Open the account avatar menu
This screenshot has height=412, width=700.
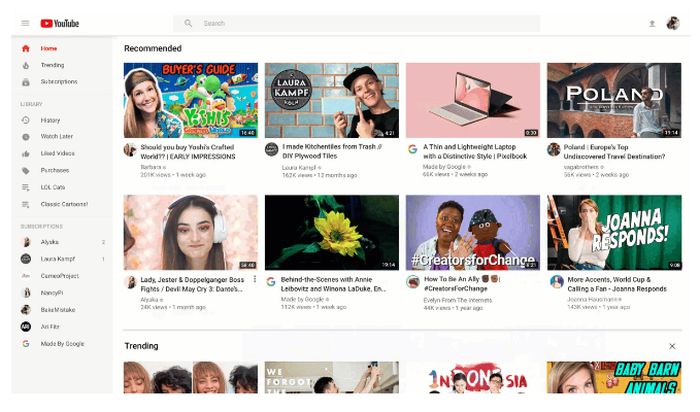tap(673, 23)
